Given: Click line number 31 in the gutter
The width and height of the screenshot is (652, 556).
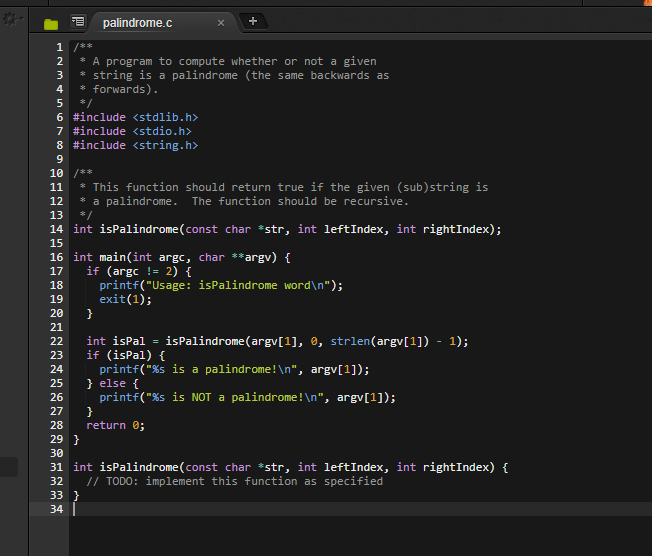Looking at the screenshot, I should [x=57, y=467].
